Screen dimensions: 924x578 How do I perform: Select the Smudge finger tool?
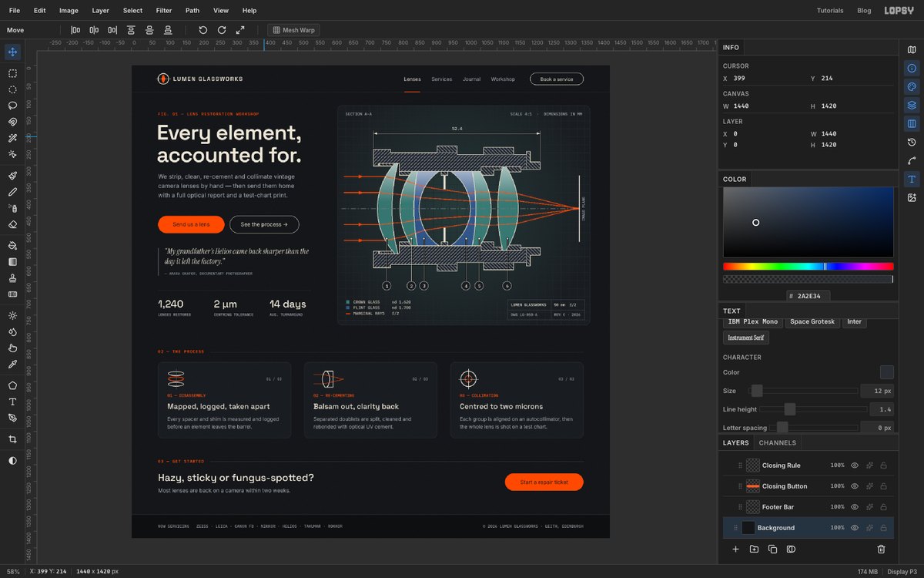click(12, 348)
